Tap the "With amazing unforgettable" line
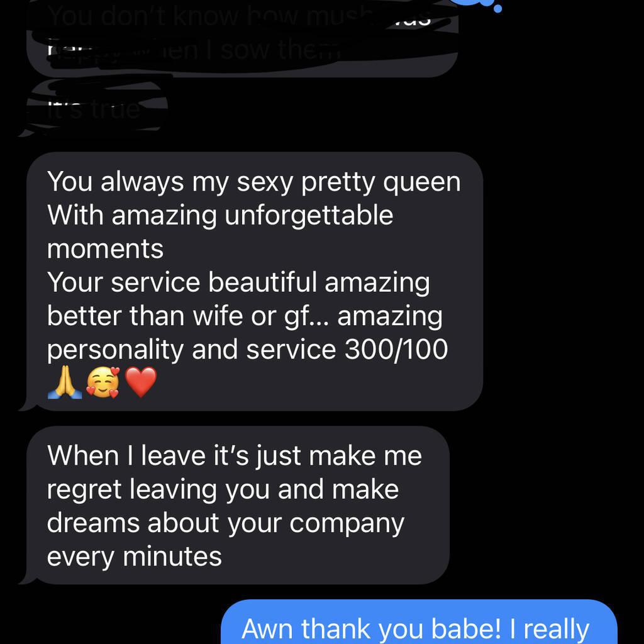Image resolution: width=644 pixels, height=644 pixels. (220, 215)
